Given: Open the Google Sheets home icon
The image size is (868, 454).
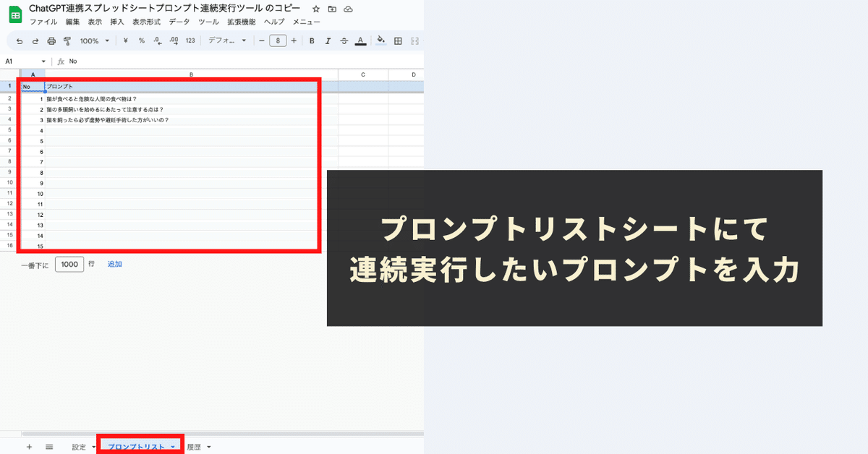Looking at the screenshot, I should click(x=15, y=14).
